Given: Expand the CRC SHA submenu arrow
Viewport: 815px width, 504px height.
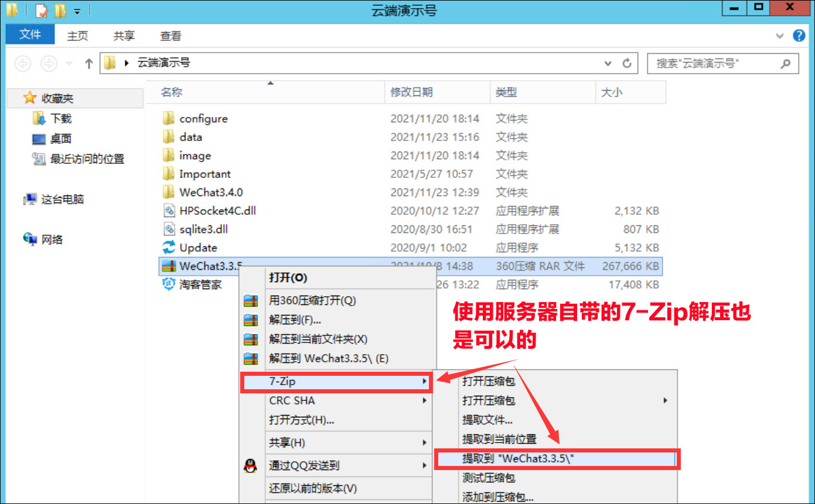Looking at the screenshot, I should (424, 401).
